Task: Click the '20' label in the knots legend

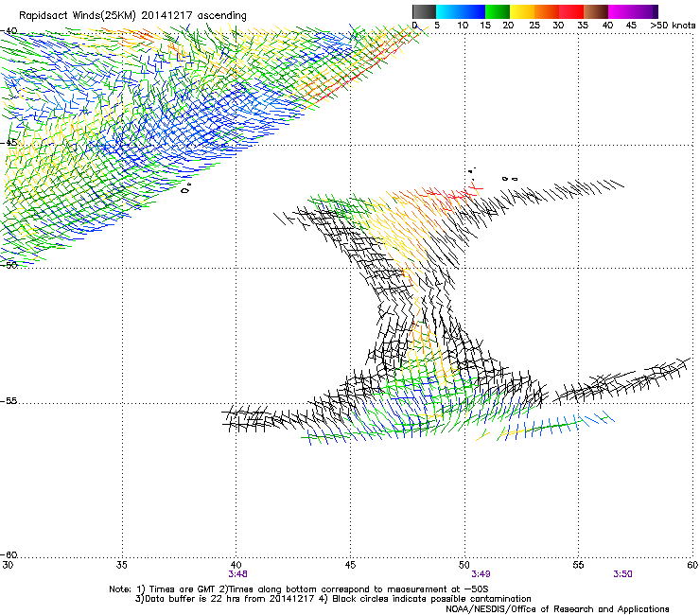Action: [x=508, y=26]
